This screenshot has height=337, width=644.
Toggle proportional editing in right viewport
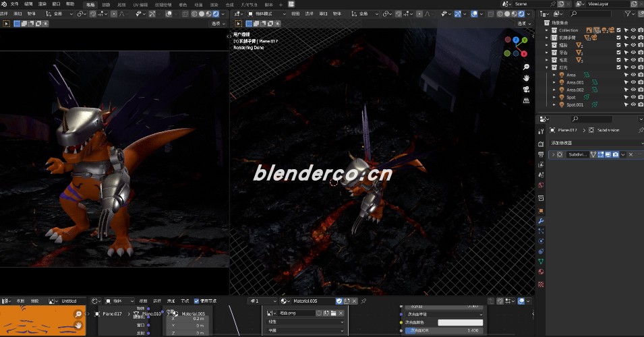tap(419, 13)
